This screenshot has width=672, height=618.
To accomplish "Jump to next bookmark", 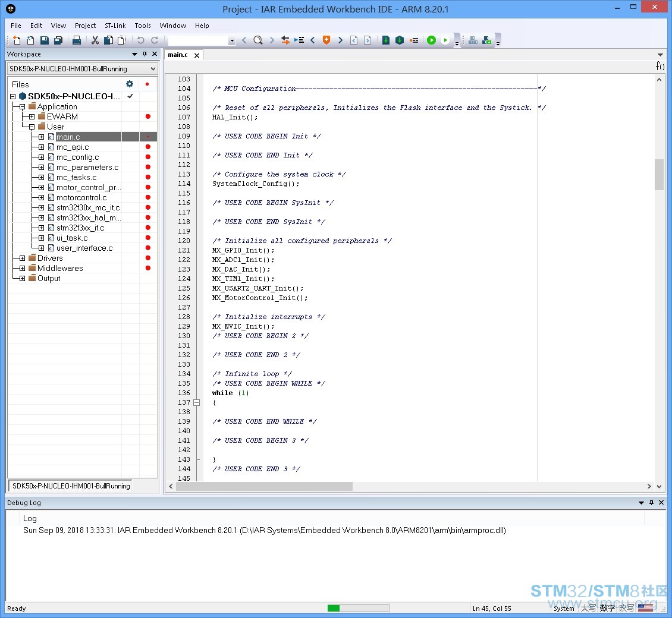I will click(x=340, y=40).
